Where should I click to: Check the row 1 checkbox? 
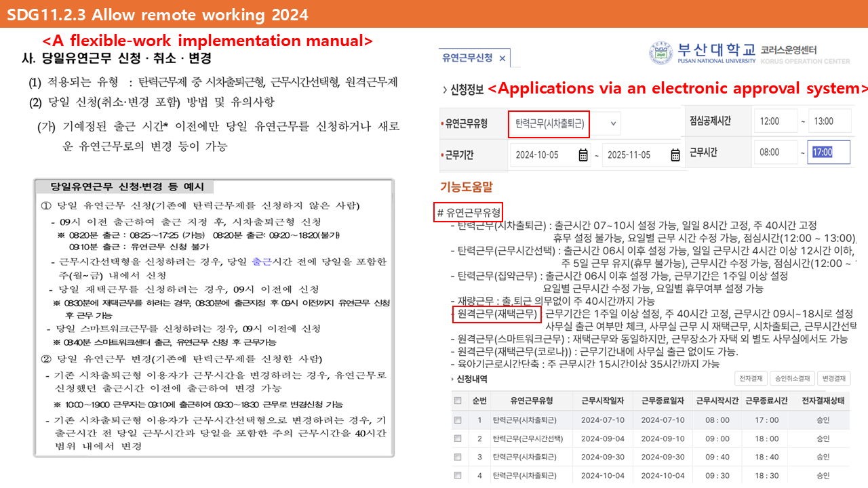click(x=458, y=420)
